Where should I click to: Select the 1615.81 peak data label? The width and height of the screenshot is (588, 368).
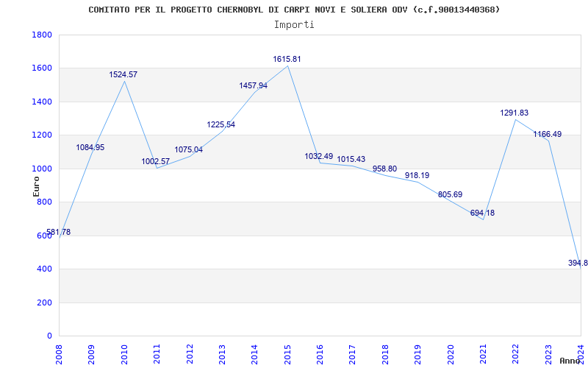pos(287,60)
